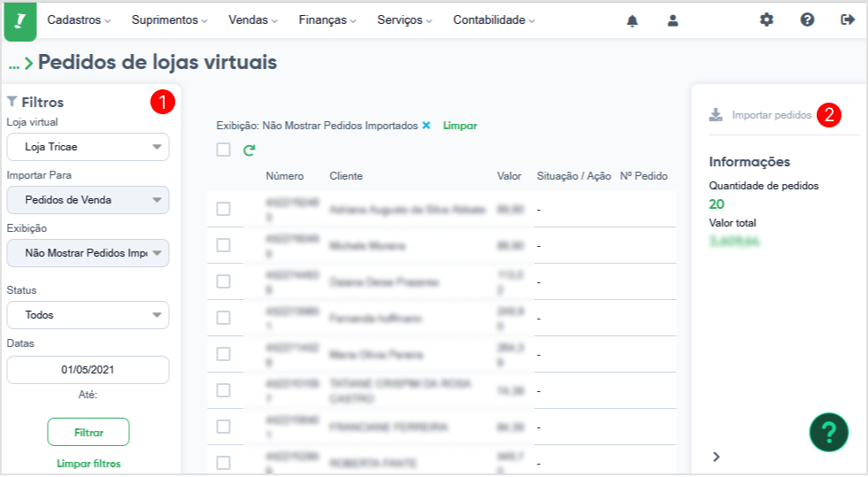Toggle the select-all checkbox above table
Screen dimensions: 868x477
tap(223, 150)
